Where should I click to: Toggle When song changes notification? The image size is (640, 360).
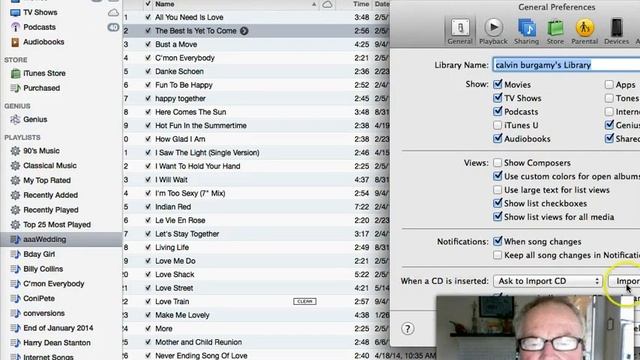pyautogui.click(x=498, y=241)
